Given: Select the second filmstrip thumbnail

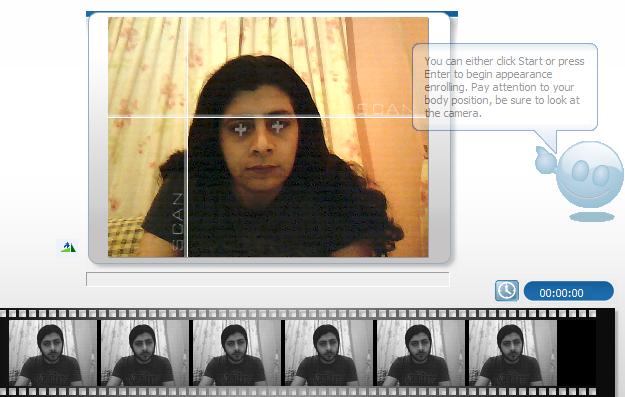Looking at the screenshot, I should pos(145,353).
